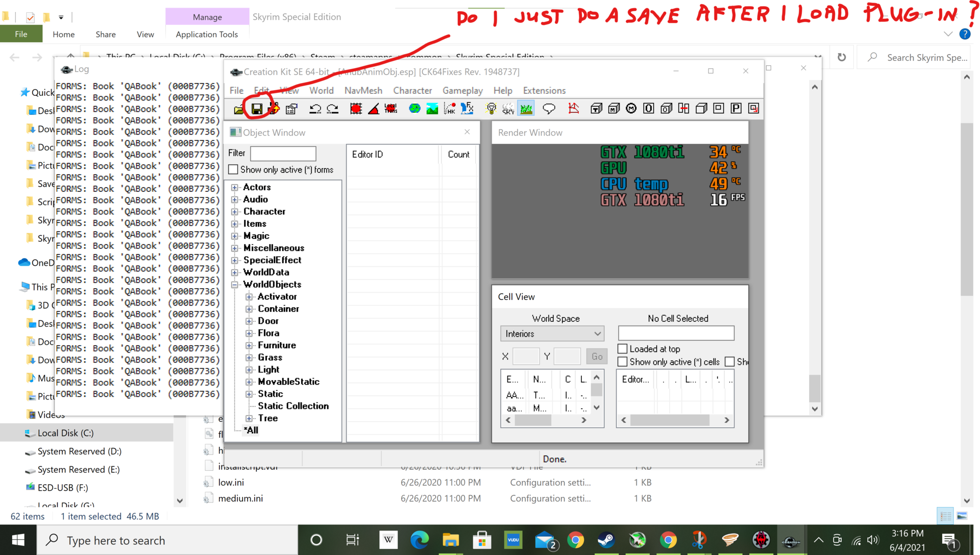Click the cube icon labeled T

point(596,109)
